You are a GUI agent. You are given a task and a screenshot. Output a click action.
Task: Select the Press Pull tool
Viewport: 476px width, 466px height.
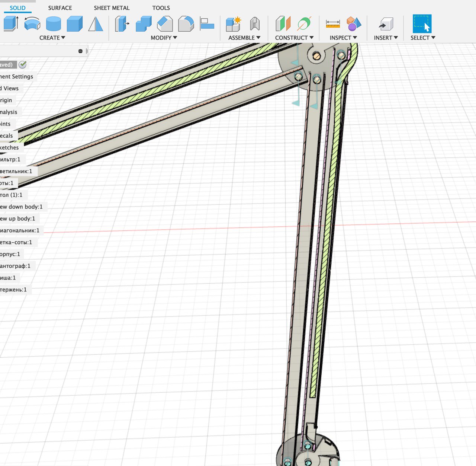pyautogui.click(x=122, y=24)
